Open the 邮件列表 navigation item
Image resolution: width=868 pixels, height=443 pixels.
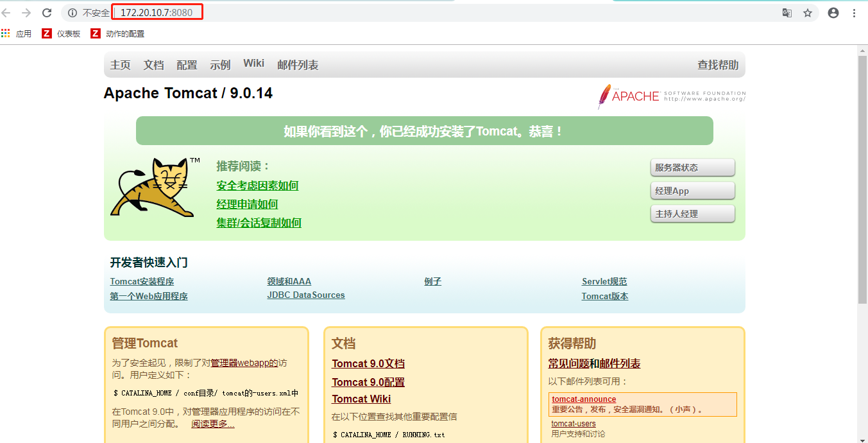[x=298, y=65]
